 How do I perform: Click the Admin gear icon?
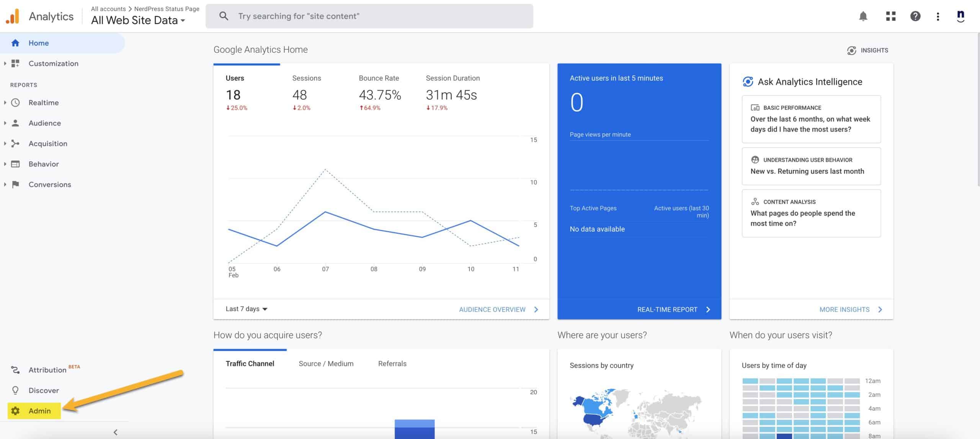(16, 411)
